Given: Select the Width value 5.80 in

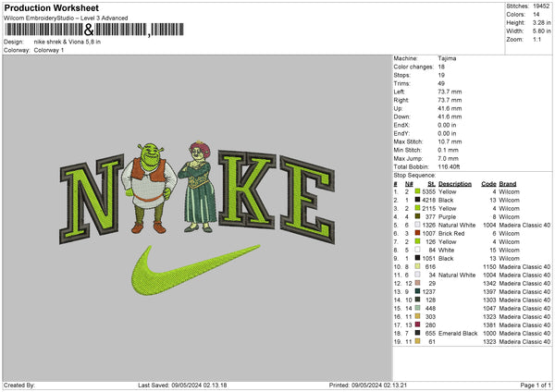Looking at the screenshot, I should click(541, 31).
